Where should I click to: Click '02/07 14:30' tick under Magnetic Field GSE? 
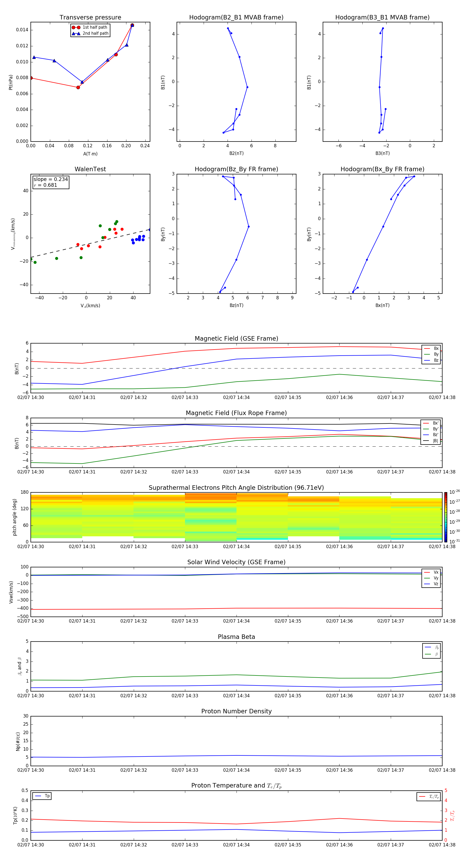pyautogui.click(x=31, y=398)
